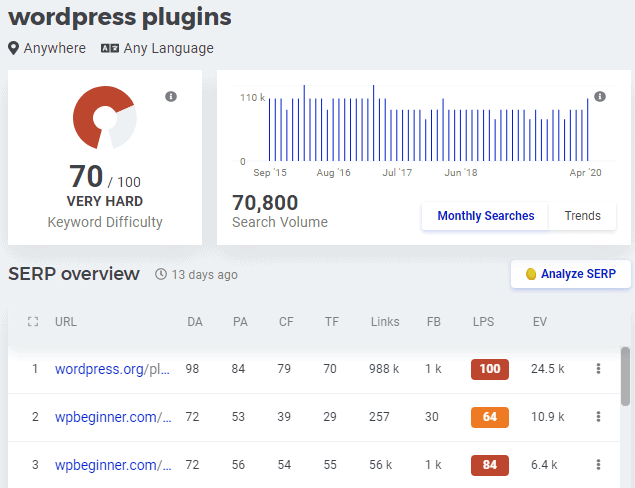
Task: Click the SERP table vertical scrollbar
Action: [x=625, y=380]
